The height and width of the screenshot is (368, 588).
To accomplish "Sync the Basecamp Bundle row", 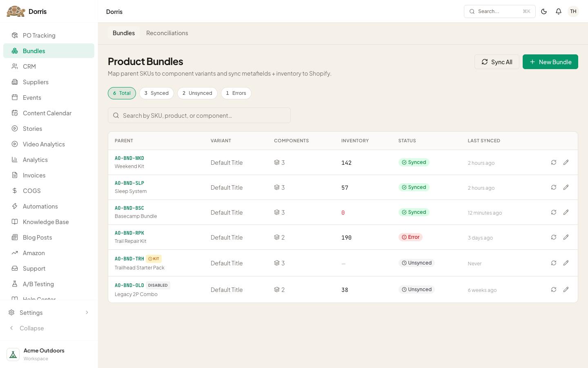I will (x=554, y=212).
